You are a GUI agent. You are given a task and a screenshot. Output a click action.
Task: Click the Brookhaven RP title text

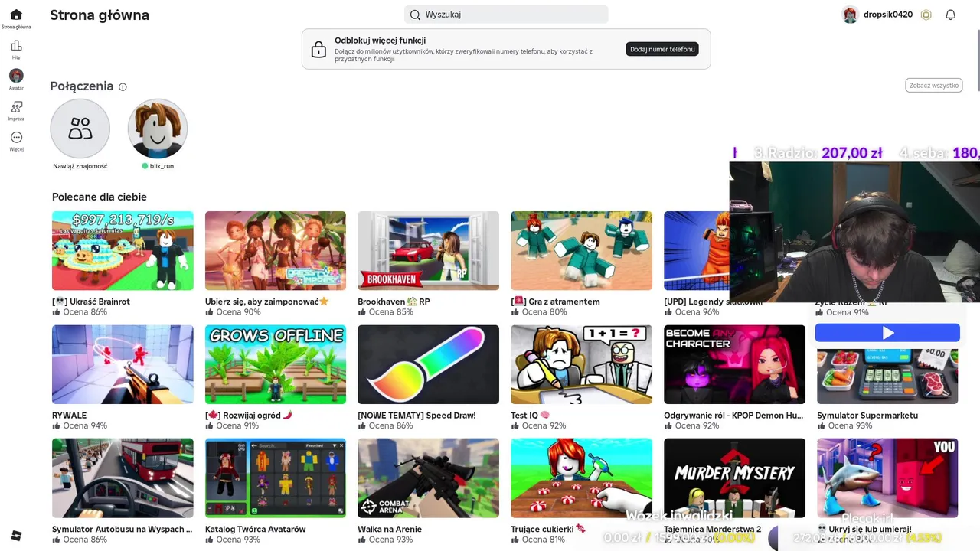pos(394,302)
